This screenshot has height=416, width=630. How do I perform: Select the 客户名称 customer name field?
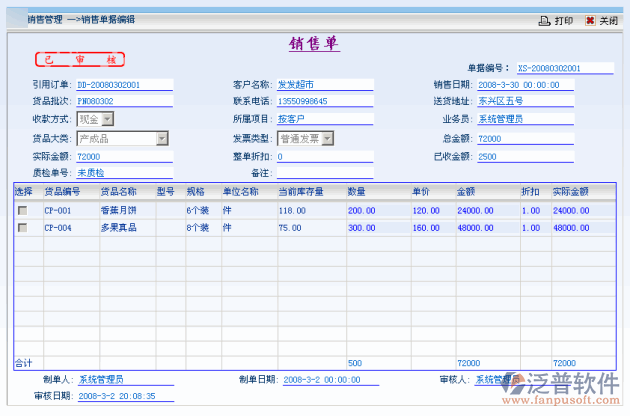coord(324,85)
